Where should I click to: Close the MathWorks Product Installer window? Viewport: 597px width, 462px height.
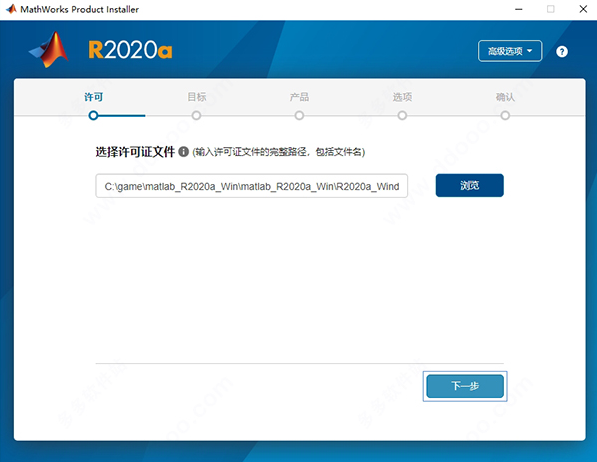(583, 9)
